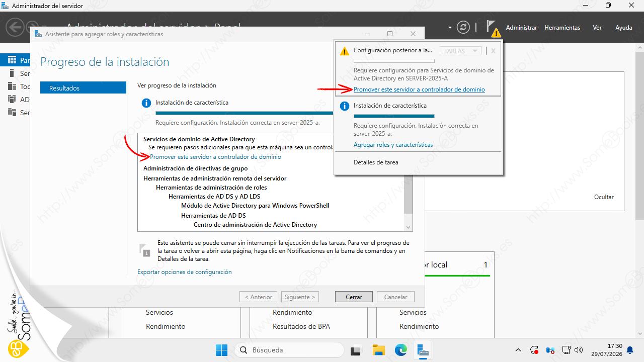Open the Ayuda menu
The height and width of the screenshot is (362, 644).
(x=624, y=28)
